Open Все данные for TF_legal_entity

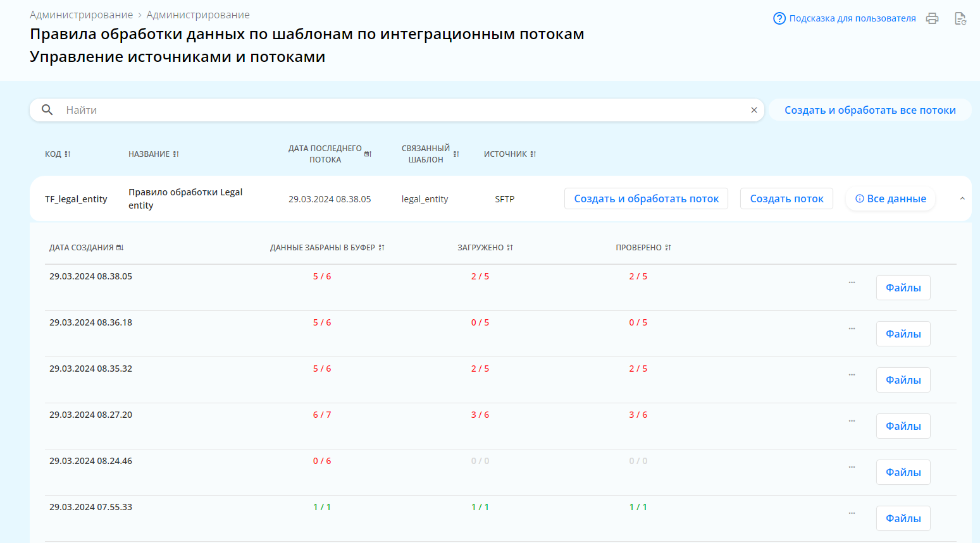click(x=890, y=198)
